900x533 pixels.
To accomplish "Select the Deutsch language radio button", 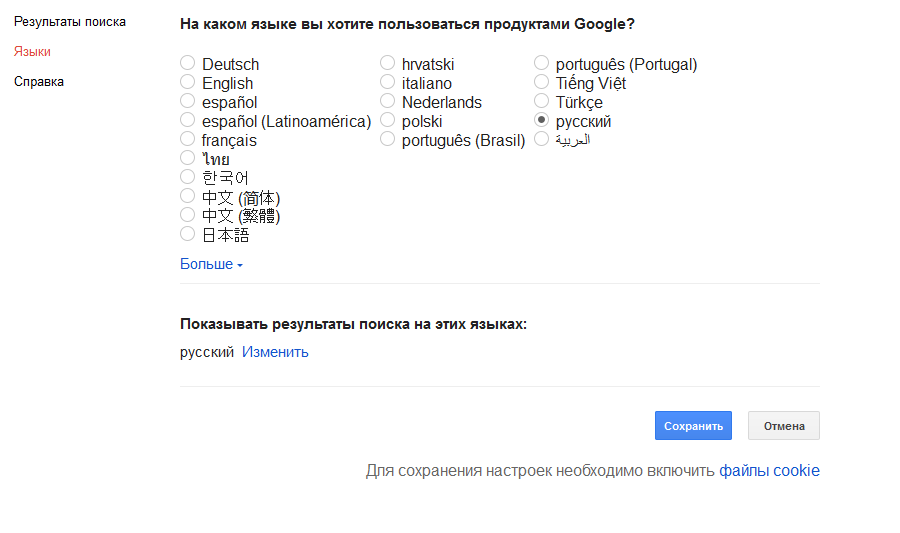I will (187, 64).
